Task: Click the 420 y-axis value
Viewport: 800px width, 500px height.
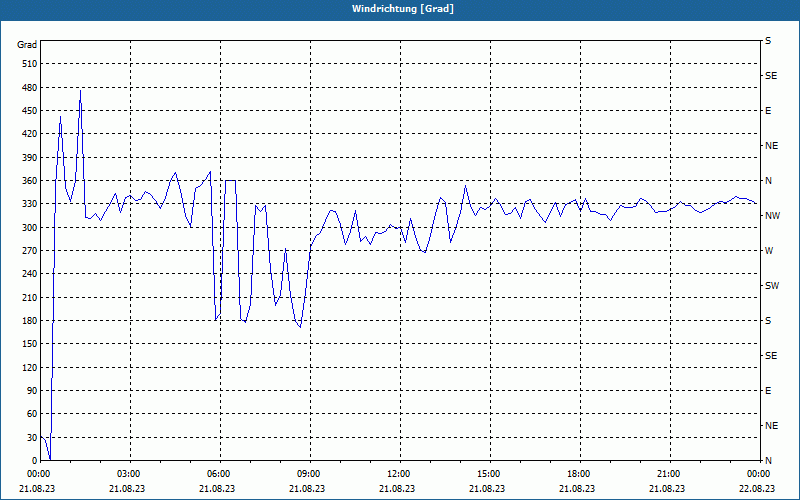Action: click(x=30, y=134)
